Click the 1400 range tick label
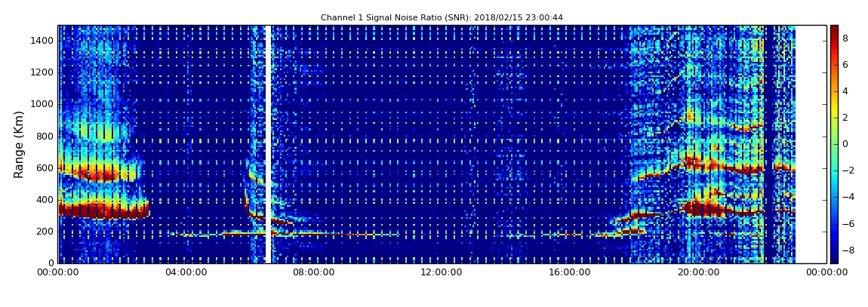This screenshot has height=307, width=868. [x=42, y=41]
